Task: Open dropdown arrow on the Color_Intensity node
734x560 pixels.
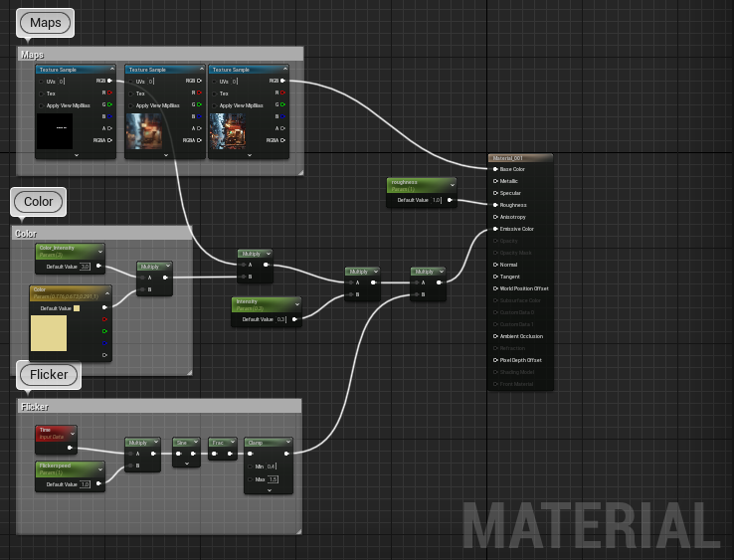Action: [100, 252]
